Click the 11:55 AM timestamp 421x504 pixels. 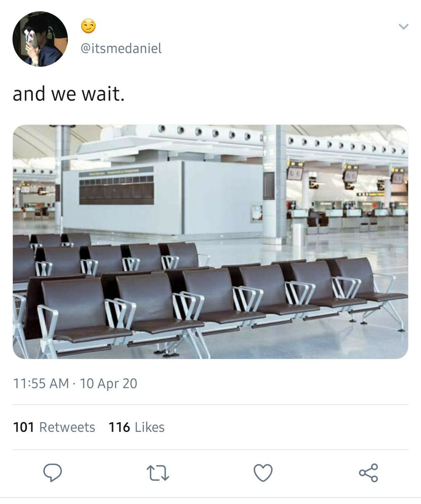(41, 383)
